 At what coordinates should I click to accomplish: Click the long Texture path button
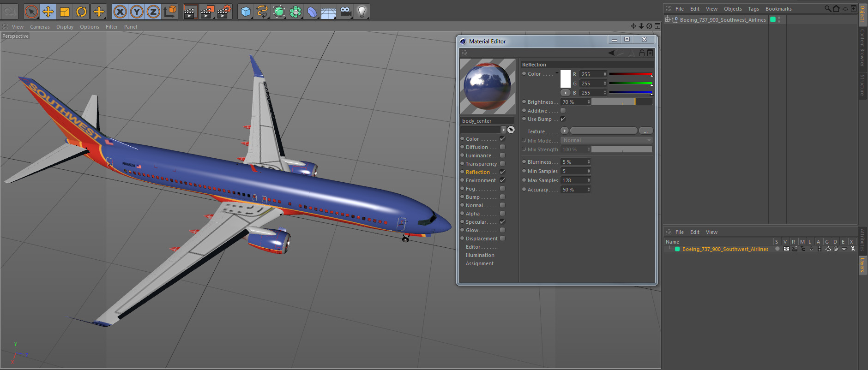pos(603,131)
